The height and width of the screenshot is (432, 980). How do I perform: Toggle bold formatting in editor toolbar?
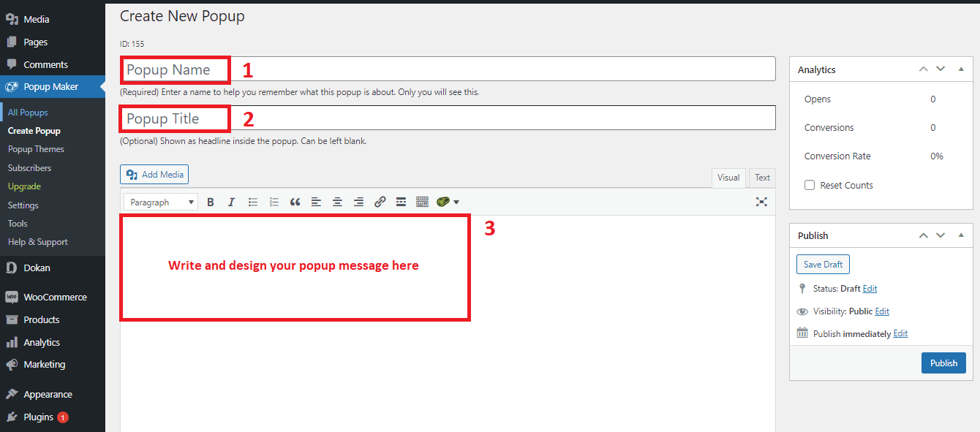click(x=211, y=202)
